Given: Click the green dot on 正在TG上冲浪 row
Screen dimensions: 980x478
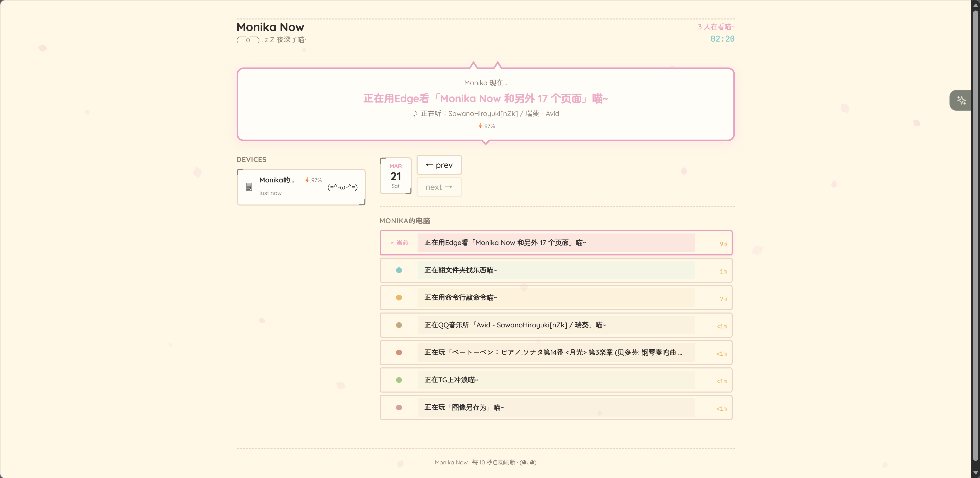Looking at the screenshot, I should point(399,380).
